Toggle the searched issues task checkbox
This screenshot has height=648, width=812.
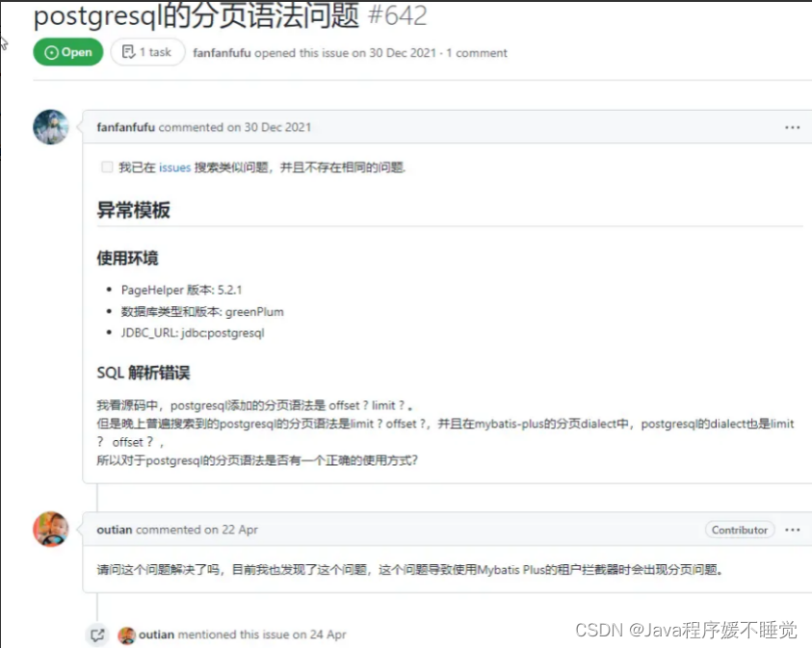(x=107, y=167)
